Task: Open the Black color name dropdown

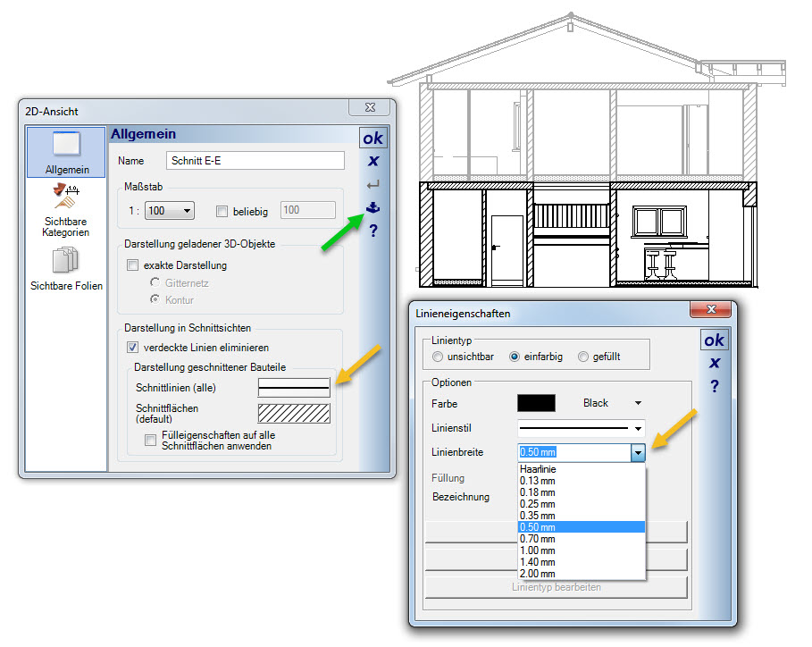Action: point(638,403)
